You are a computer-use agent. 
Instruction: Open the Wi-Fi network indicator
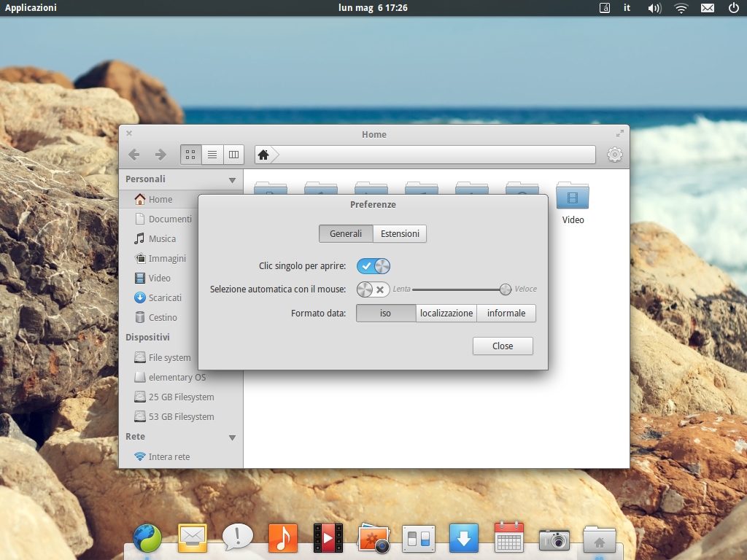(x=681, y=8)
